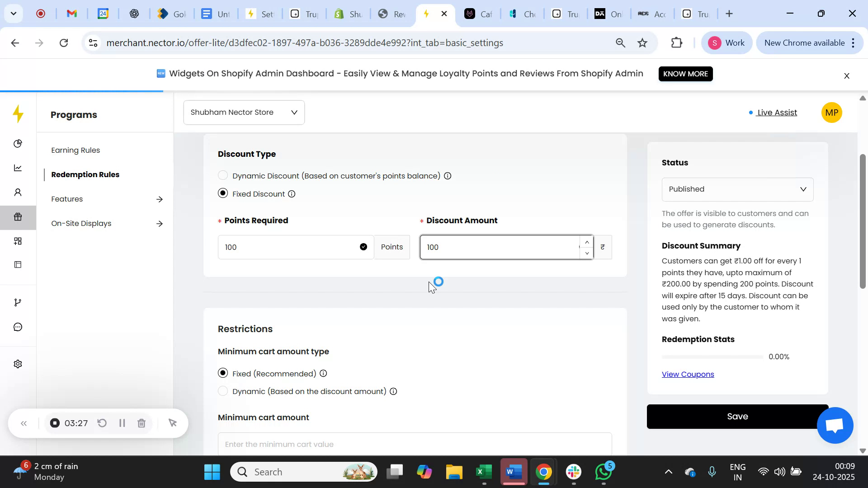Switch to the Redemption Rules menu item
The width and height of the screenshot is (868, 488).
85,174
